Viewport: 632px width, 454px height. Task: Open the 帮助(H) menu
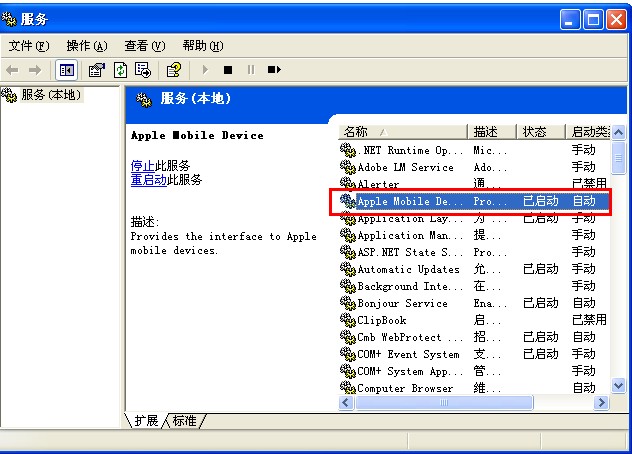(203, 46)
